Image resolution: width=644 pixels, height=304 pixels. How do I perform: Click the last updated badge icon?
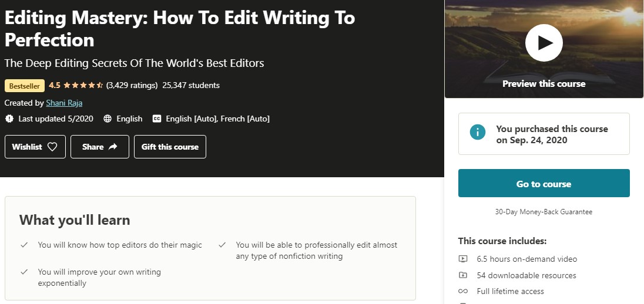[x=9, y=119]
